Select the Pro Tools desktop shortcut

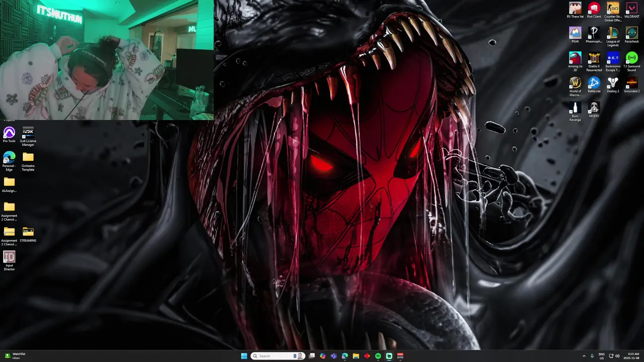click(9, 134)
